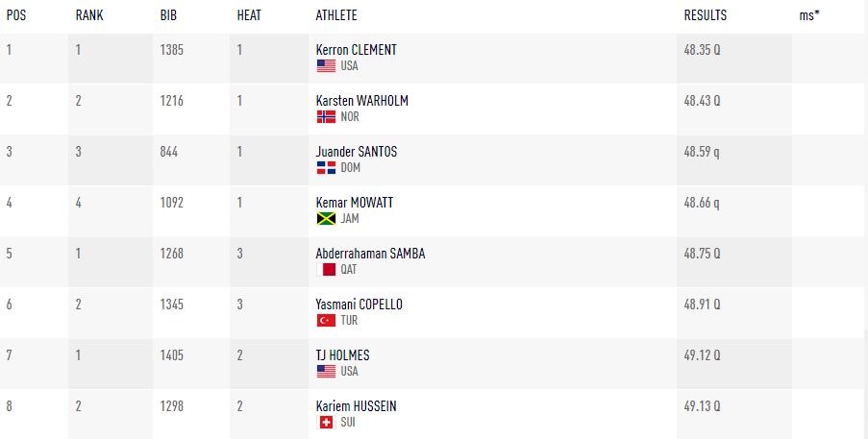Click the USA flag under TJ HOLMES
Screen dimensions: 868x439
pos(326,371)
